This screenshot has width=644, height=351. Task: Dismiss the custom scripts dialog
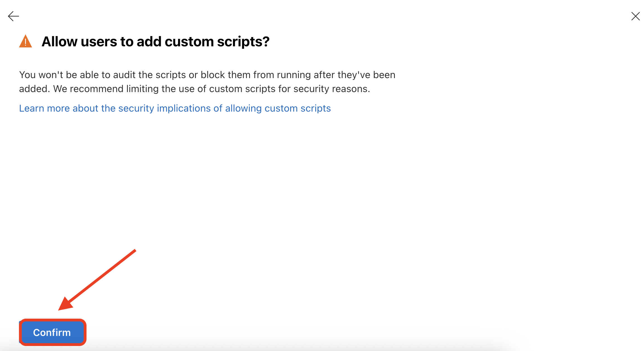635,16
